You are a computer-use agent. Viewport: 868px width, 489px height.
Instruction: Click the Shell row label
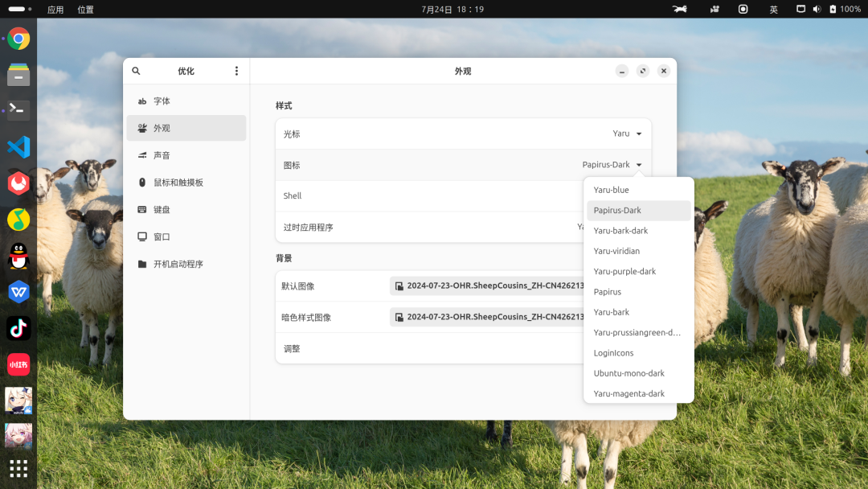(x=293, y=196)
